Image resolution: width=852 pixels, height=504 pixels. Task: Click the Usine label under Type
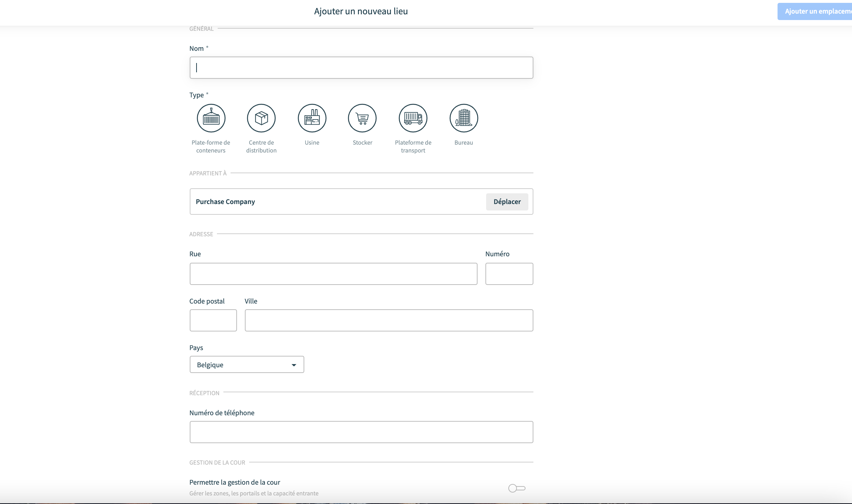click(312, 142)
